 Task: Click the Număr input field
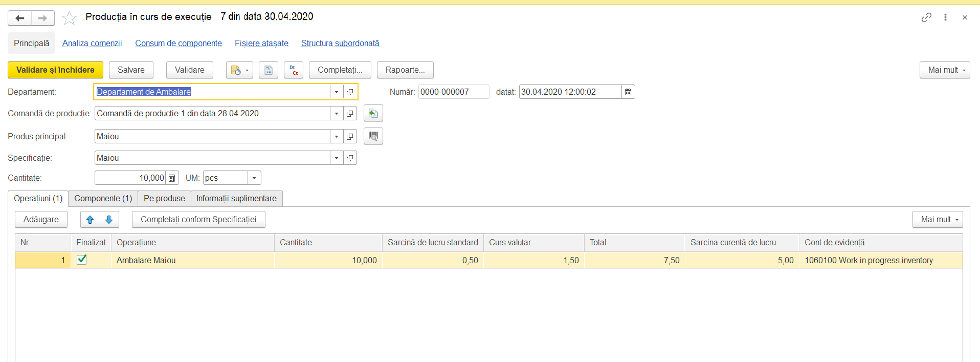click(x=454, y=92)
